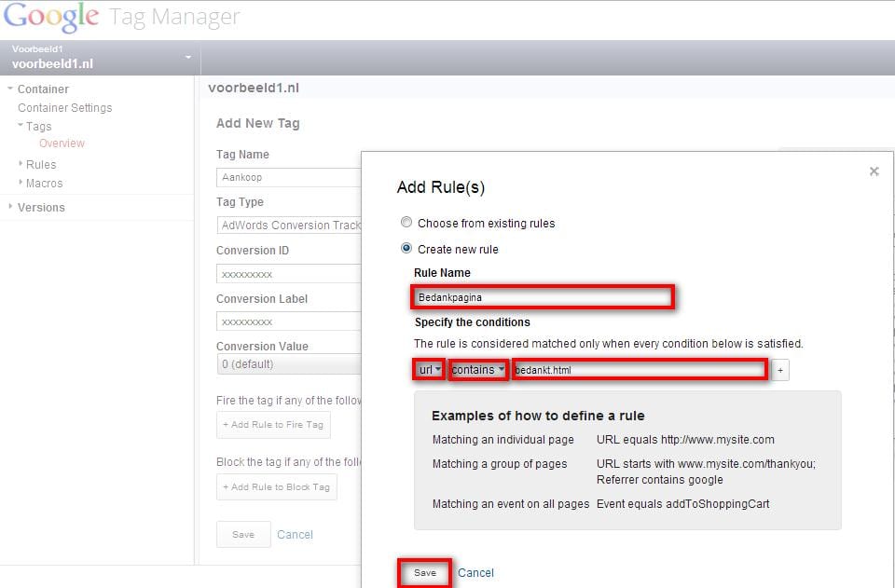Open Container Settings in sidebar
Viewport: 895px width, 588px height.
point(64,108)
